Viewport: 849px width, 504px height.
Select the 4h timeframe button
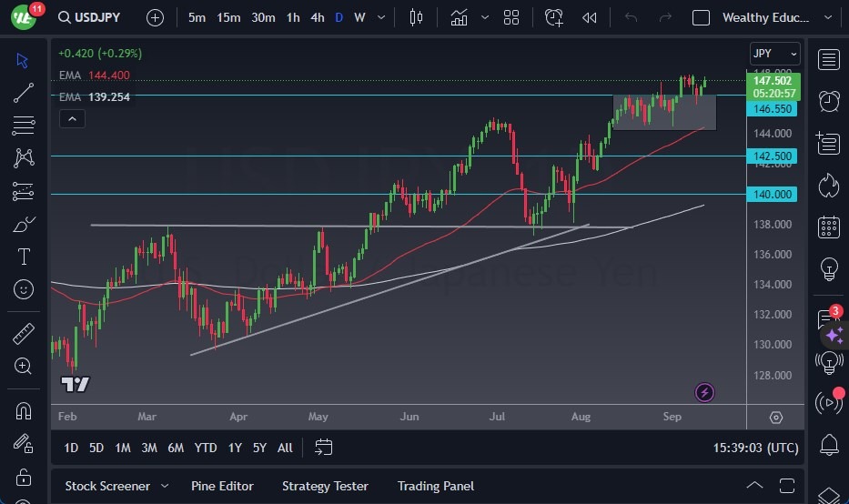click(x=317, y=17)
